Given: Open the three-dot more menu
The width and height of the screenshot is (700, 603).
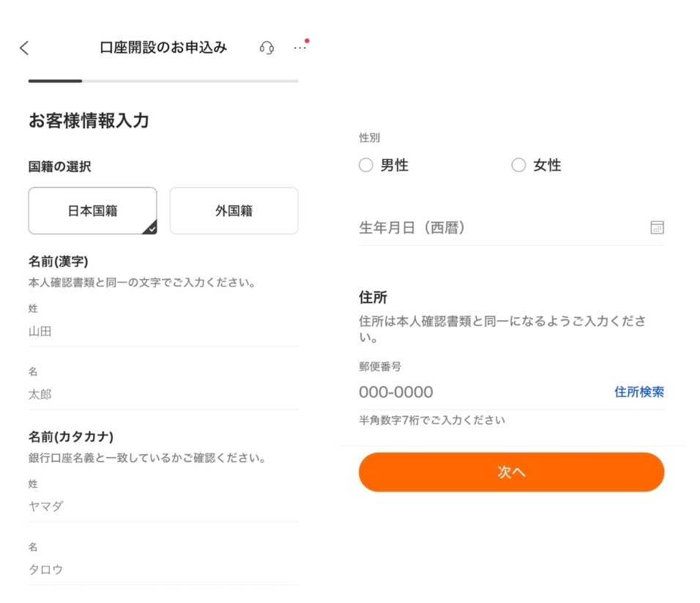Looking at the screenshot, I should click(x=300, y=48).
